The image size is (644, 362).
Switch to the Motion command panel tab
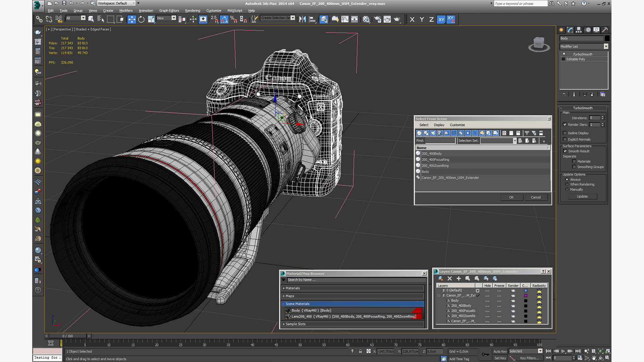coord(588,30)
